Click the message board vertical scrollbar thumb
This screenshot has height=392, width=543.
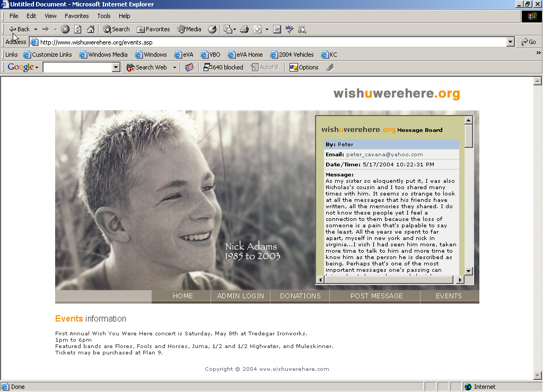tap(468, 136)
